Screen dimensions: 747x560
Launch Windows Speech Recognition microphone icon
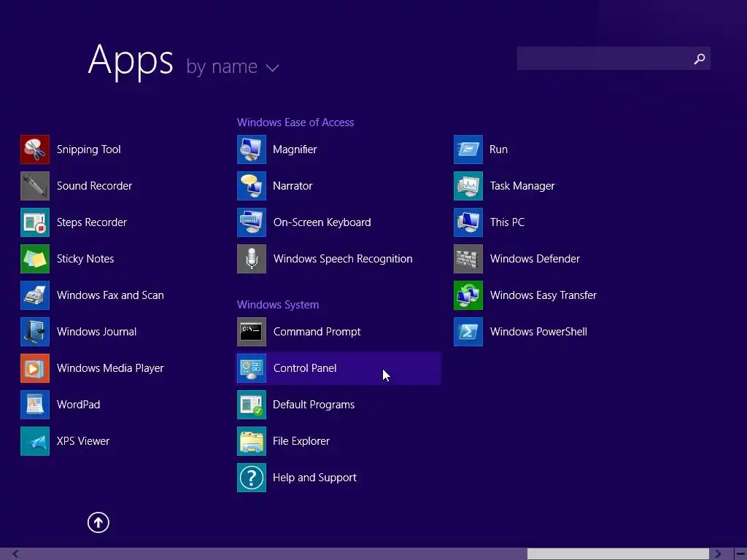pos(252,259)
